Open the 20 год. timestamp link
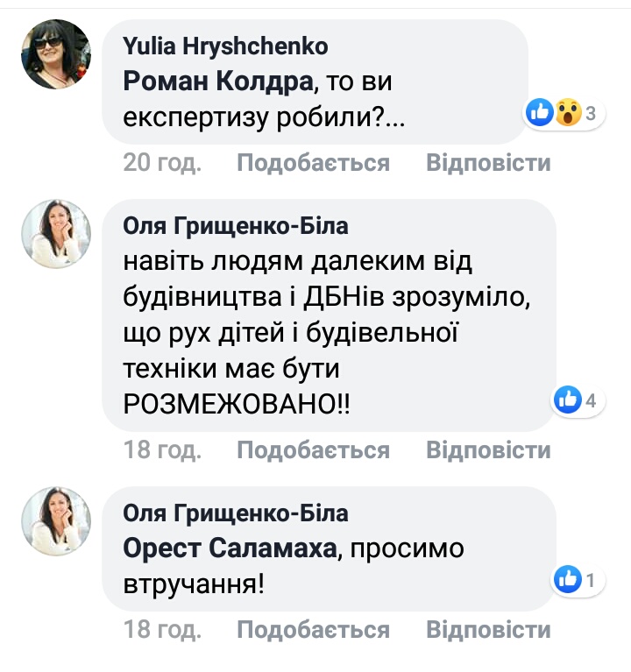 click(162, 163)
